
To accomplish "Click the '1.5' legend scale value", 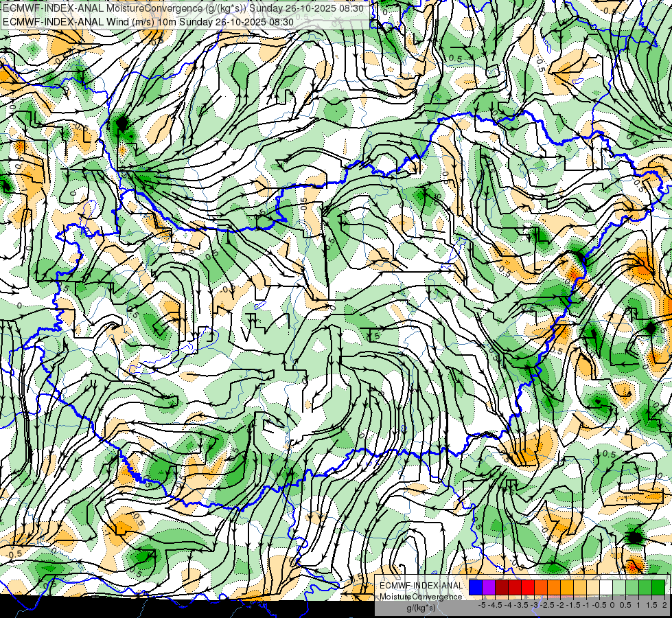I will click(652, 605).
